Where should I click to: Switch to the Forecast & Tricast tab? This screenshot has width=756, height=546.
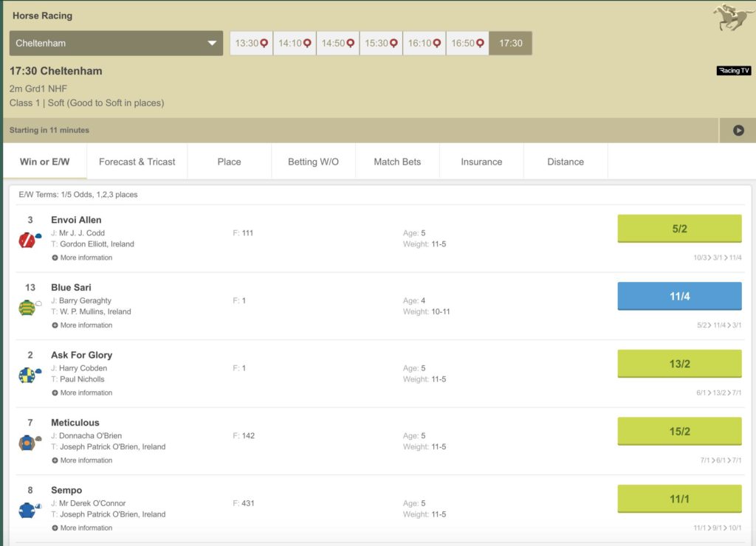click(137, 161)
